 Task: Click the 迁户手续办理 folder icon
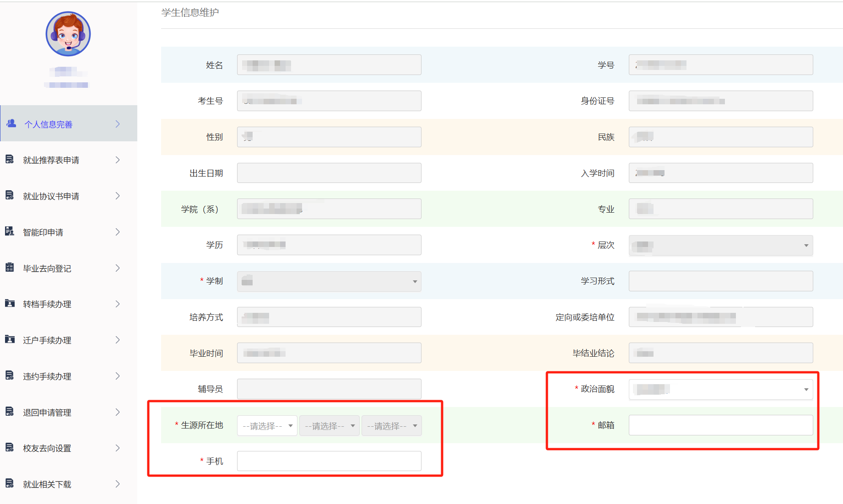(10, 339)
